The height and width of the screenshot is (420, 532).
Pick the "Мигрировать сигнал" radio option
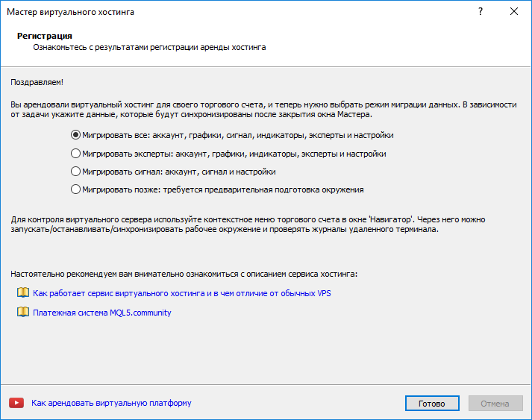[75, 172]
